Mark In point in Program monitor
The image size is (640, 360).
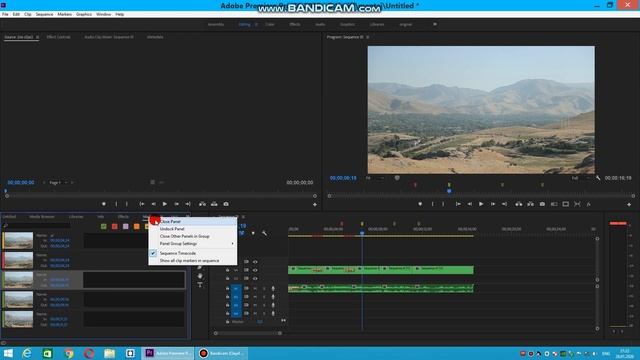433,204
